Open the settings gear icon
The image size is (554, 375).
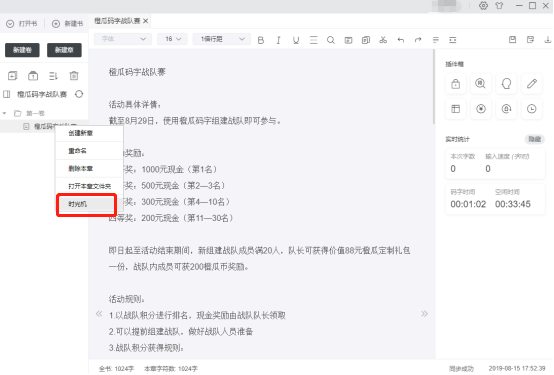click(483, 6)
